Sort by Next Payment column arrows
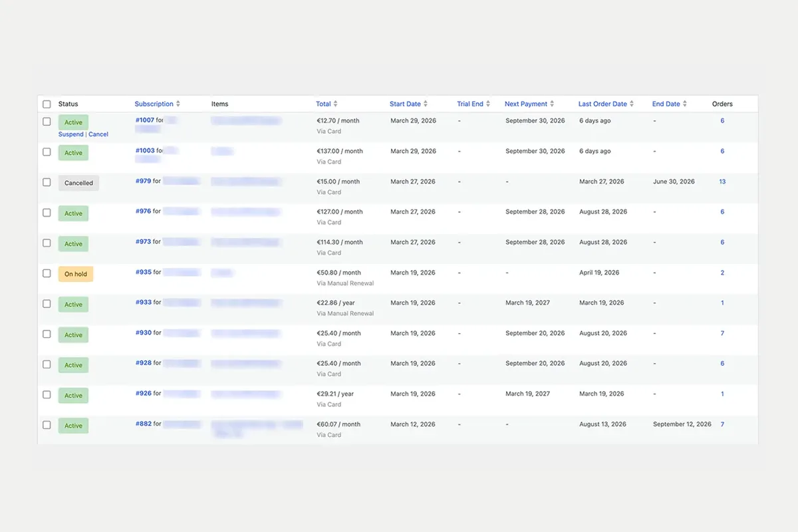 [x=552, y=104]
